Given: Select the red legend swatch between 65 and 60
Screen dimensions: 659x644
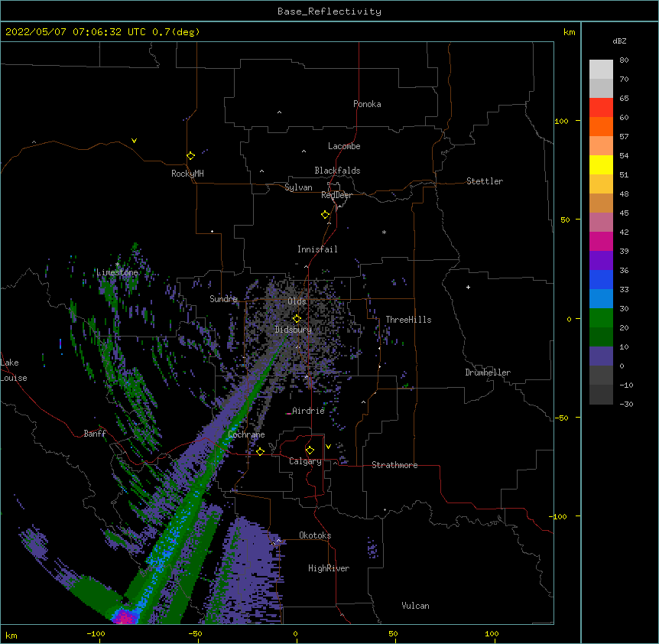Looking at the screenshot, I should click(x=601, y=108).
